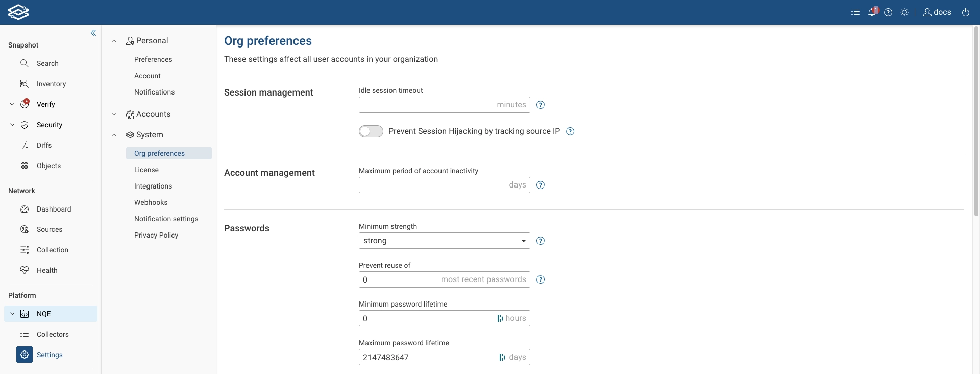Open the help question mark in top bar
The height and width of the screenshot is (374, 980).
[888, 12]
